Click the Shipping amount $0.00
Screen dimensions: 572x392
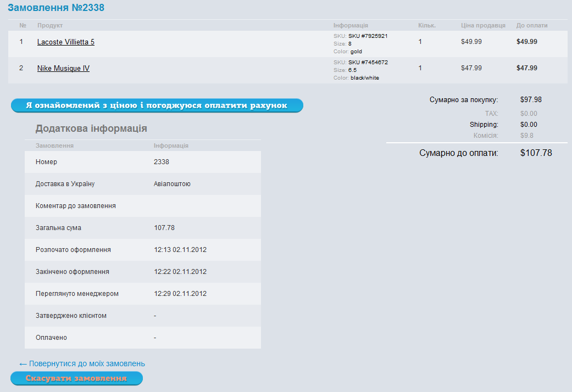pyautogui.click(x=529, y=124)
